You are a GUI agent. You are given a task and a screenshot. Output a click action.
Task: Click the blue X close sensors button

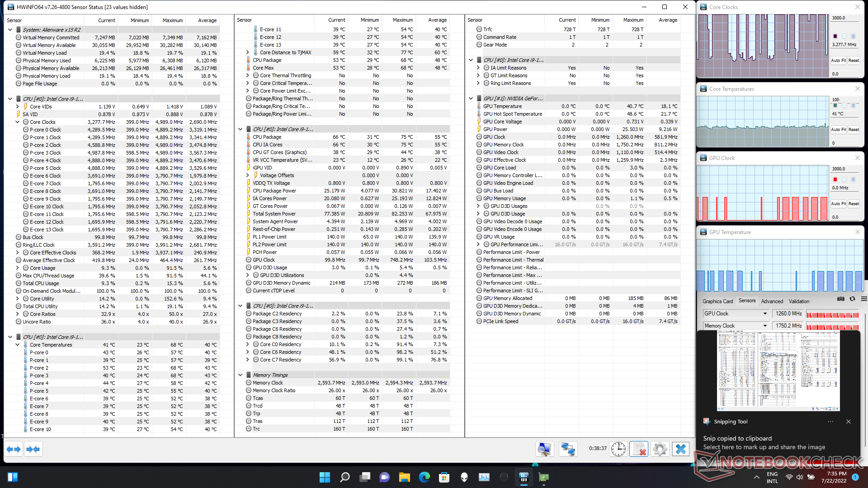pyautogui.click(x=680, y=449)
